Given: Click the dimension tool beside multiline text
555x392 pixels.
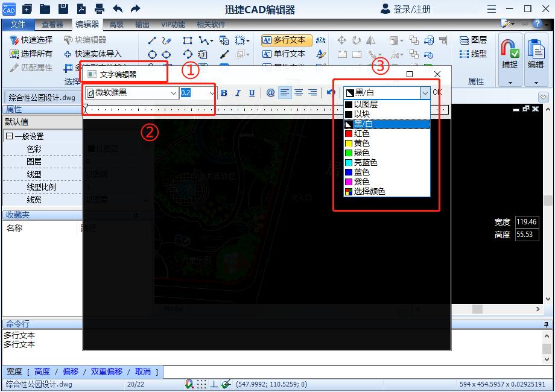Looking at the screenshot, I should coord(321,40).
